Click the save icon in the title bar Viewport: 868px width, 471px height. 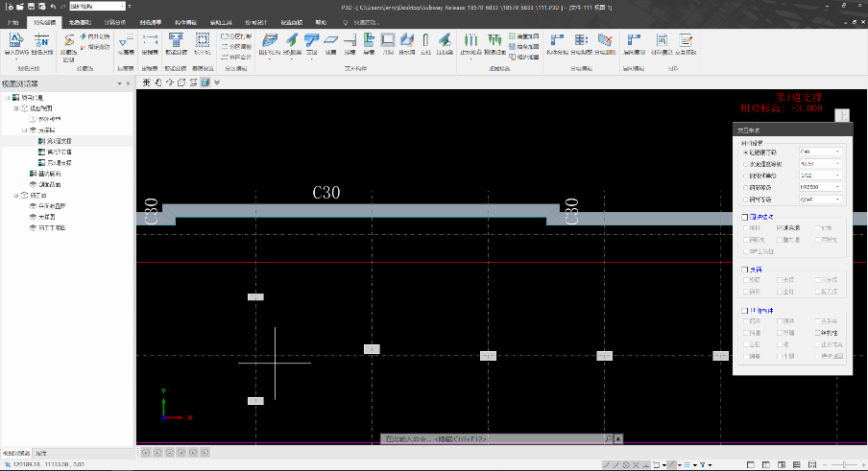coord(31,6)
